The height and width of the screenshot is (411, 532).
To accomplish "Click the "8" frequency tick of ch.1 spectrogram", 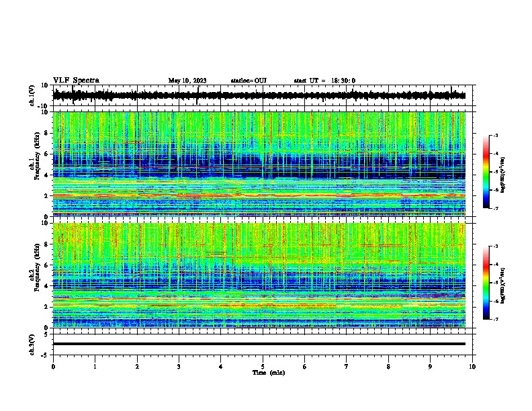I will pyautogui.click(x=46, y=133).
